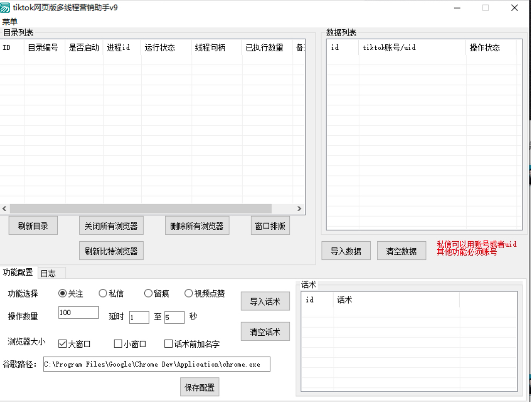Click 导入数据 button
Viewport: 532px width, 402px height.
[346, 251]
